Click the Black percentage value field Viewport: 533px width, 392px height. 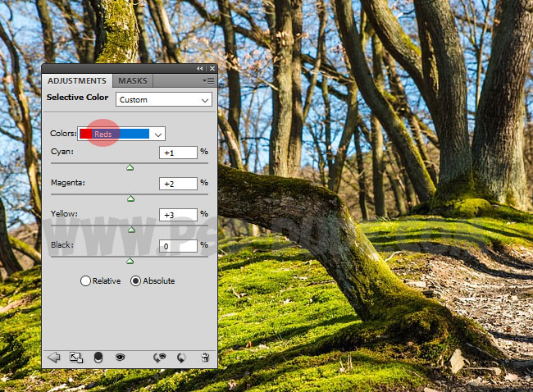click(x=178, y=246)
